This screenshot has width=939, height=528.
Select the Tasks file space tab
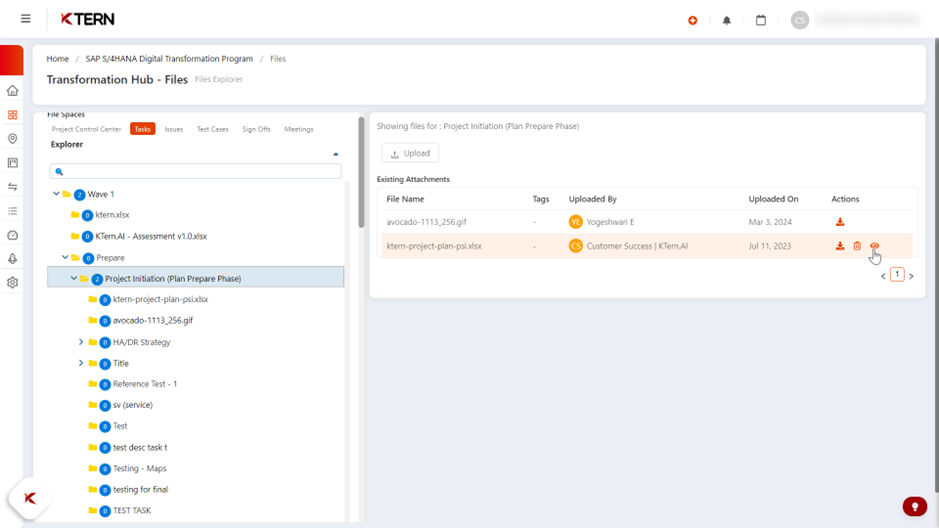[143, 129]
